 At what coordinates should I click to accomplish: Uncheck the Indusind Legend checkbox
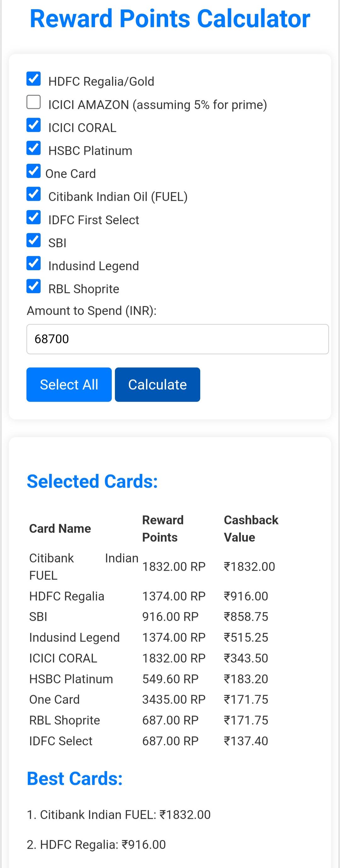(x=33, y=264)
